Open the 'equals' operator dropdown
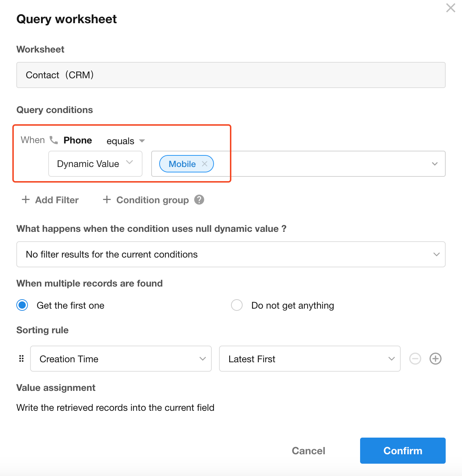The width and height of the screenshot is (462, 476). coord(125,141)
